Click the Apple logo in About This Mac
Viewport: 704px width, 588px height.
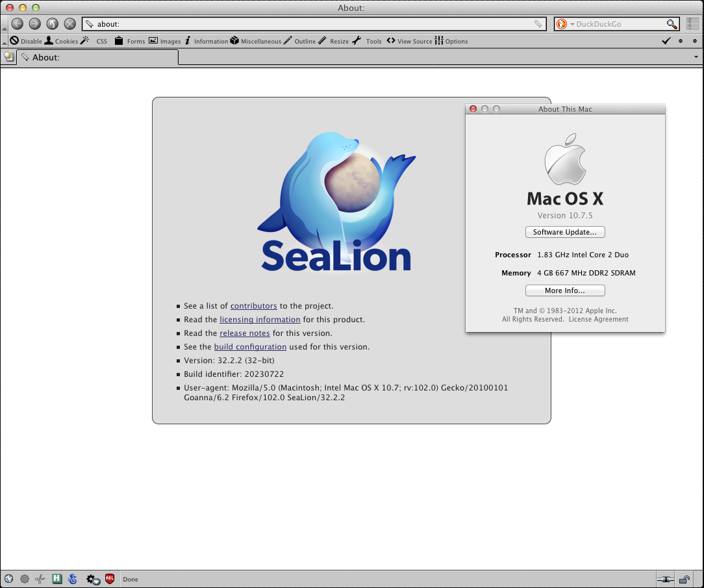[565, 159]
